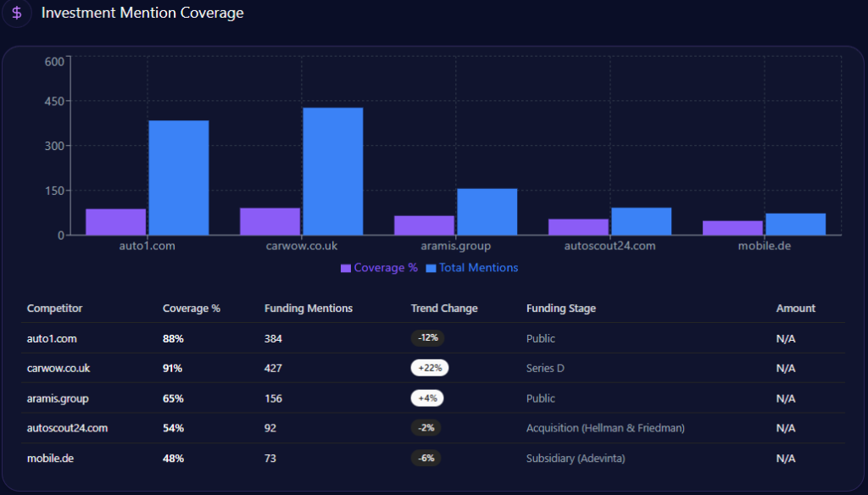868x495 pixels.
Task: Click the blue Total Mentions legend swatch
Action: click(x=431, y=268)
